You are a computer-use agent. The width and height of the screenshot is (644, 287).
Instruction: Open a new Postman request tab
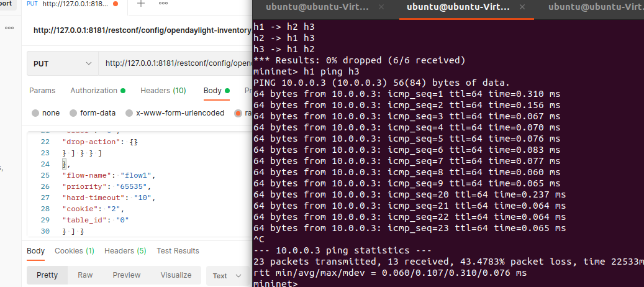click(x=140, y=4)
